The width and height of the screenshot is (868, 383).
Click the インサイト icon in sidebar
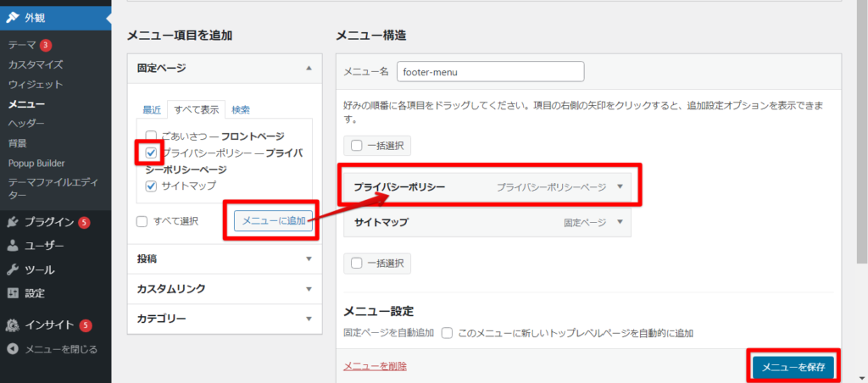[x=12, y=325]
